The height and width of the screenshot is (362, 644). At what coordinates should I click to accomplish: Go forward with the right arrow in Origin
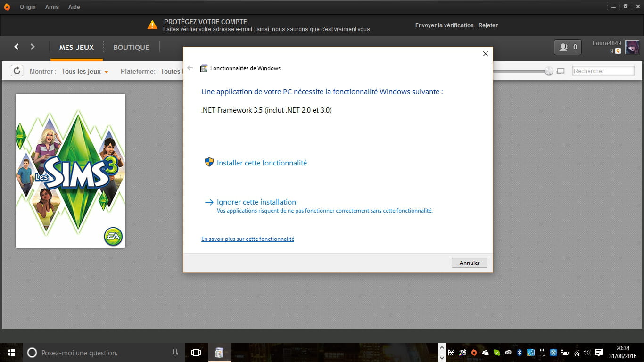(x=33, y=47)
